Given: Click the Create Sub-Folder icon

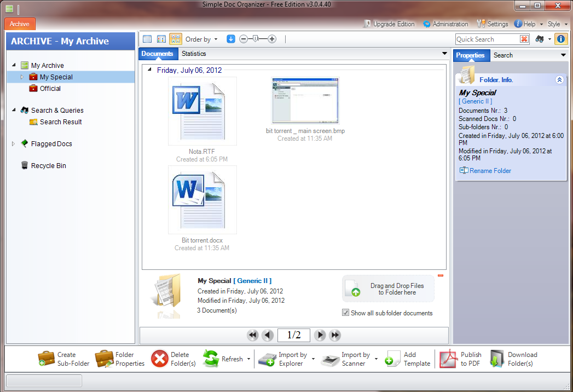Looking at the screenshot, I should coord(47,359).
